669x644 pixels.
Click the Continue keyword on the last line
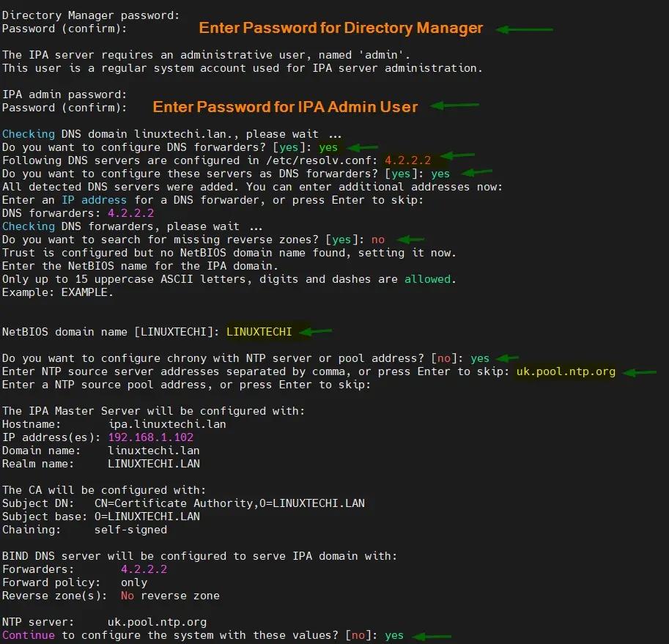tap(28, 635)
